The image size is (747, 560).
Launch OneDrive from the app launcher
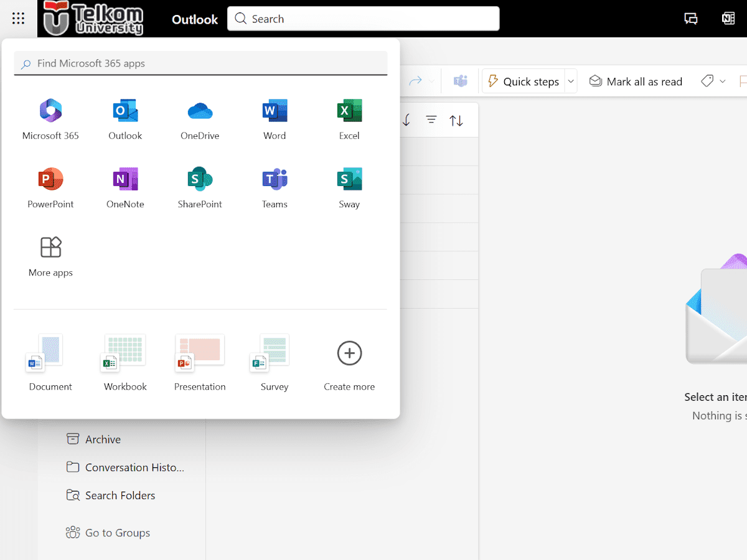[200, 112]
